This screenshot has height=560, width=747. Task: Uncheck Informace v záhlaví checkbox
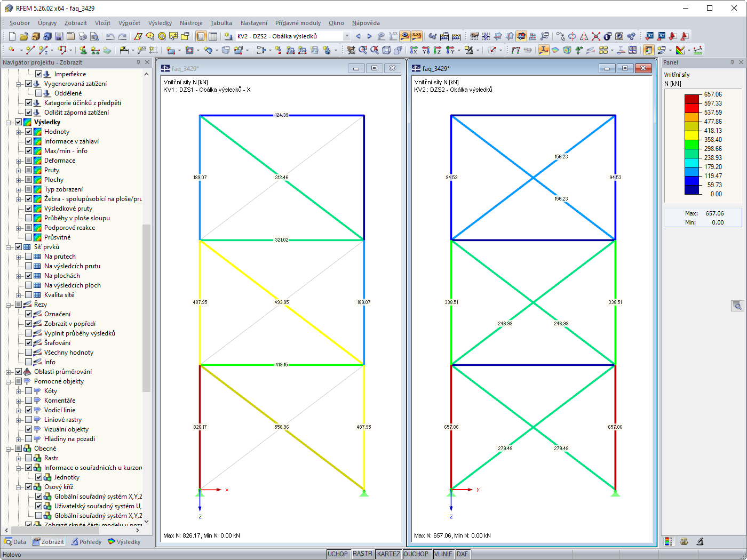[x=29, y=141]
